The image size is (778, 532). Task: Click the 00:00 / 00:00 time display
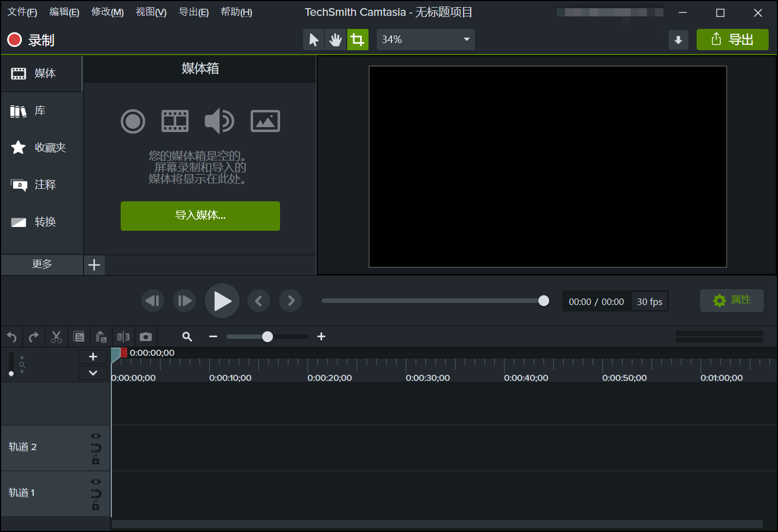596,302
